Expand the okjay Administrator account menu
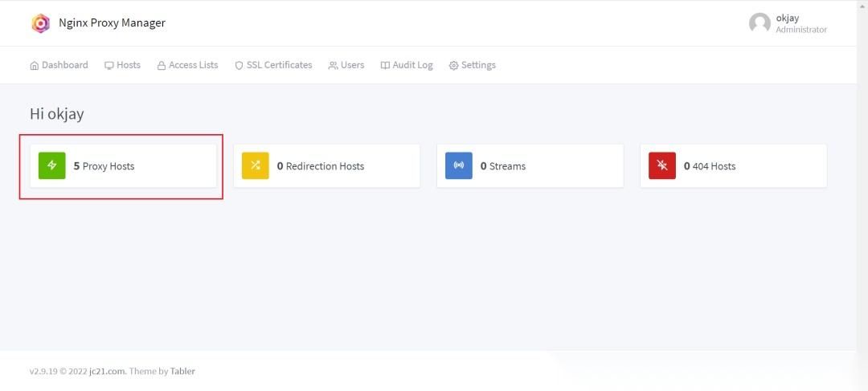The width and height of the screenshot is (868, 391). tap(800, 23)
